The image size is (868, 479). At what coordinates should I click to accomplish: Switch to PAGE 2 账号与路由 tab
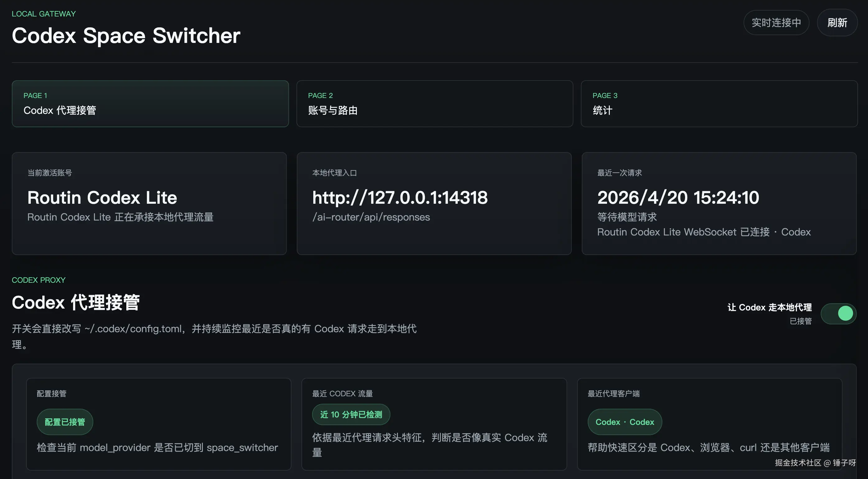point(434,103)
